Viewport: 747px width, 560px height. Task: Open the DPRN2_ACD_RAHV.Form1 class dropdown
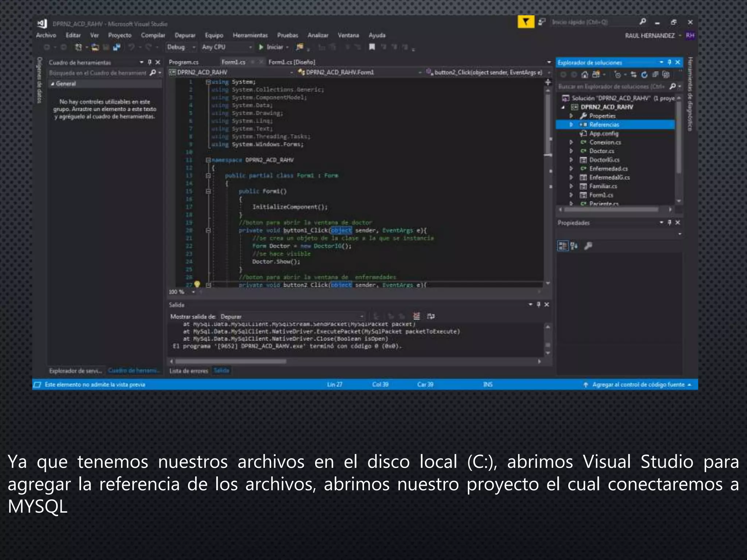click(359, 72)
